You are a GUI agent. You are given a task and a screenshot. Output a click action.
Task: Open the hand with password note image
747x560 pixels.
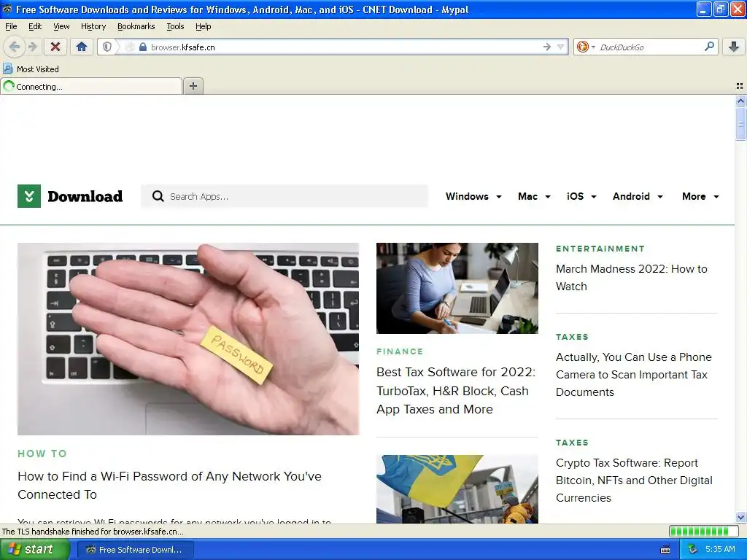(188, 338)
